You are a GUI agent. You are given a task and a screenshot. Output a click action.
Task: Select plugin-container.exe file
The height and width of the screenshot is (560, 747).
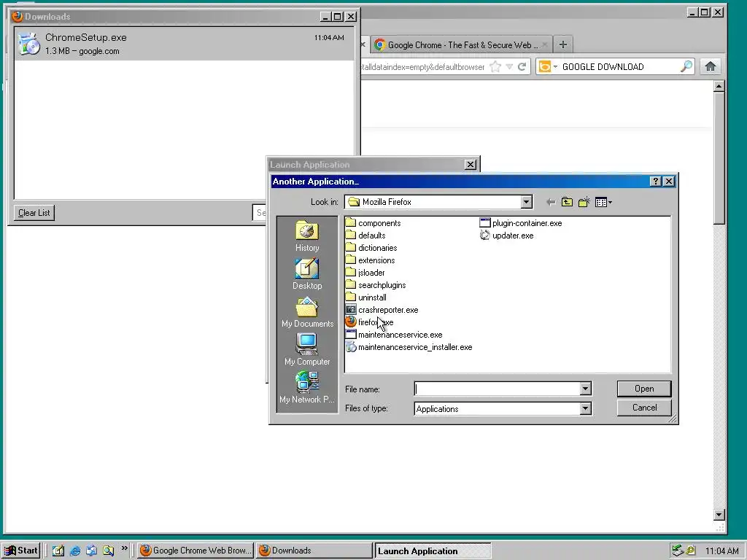click(x=521, y=223)
